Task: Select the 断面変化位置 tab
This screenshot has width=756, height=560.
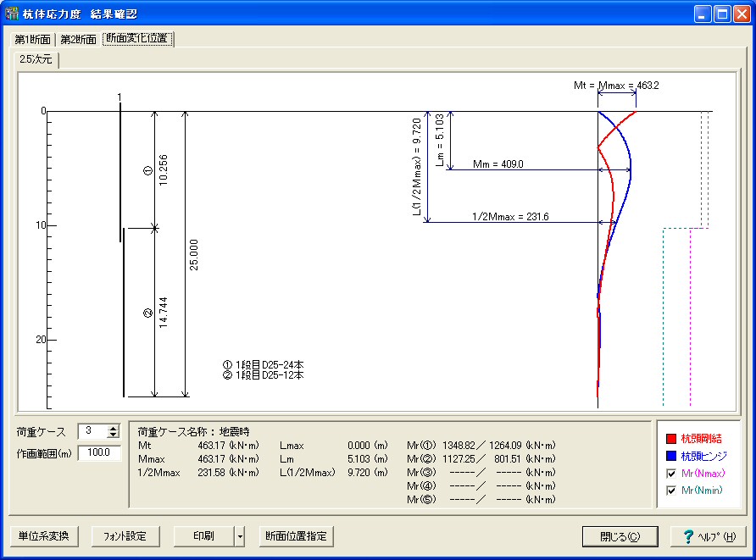Action: (137, 39)
